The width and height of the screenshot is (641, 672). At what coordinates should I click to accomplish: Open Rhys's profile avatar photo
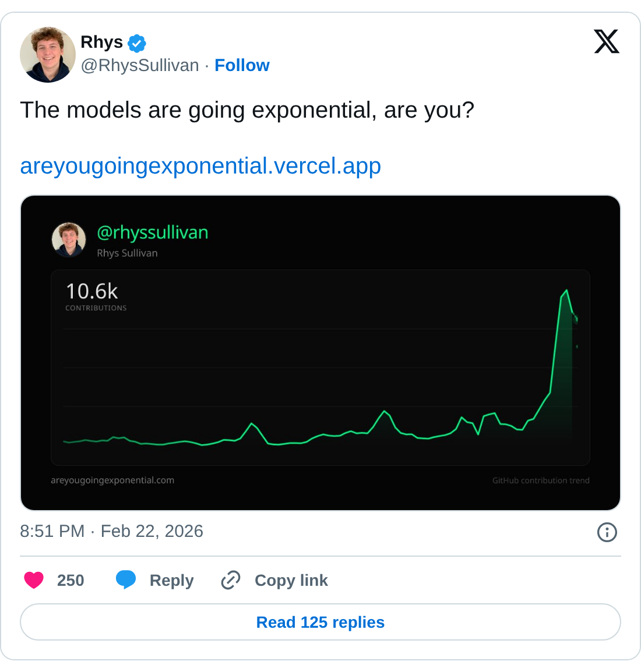click(48, 55)
